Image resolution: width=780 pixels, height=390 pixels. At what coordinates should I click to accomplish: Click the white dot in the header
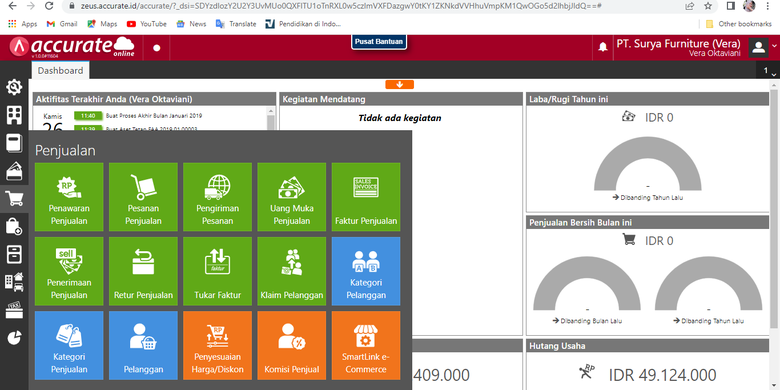point(157,48)
